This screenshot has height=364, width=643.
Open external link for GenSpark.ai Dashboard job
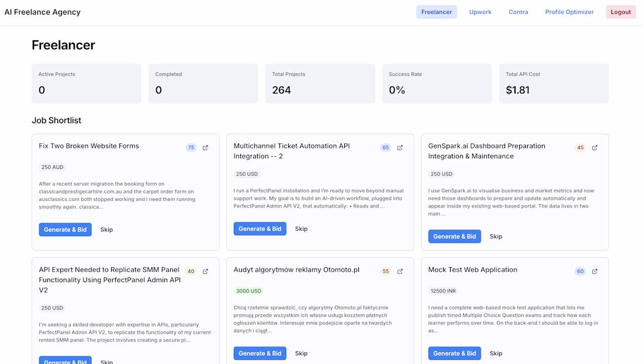594,148
